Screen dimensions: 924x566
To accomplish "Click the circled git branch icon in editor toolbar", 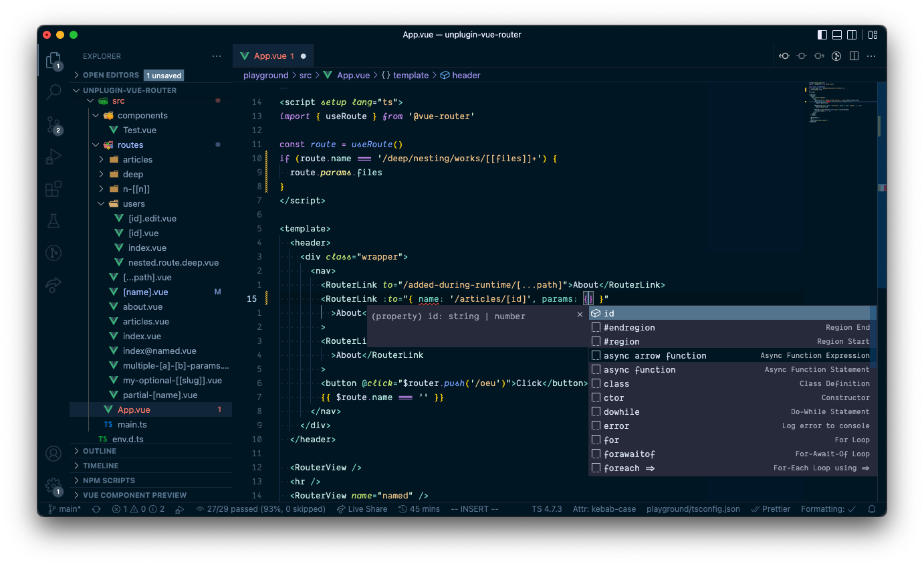I will [836, 56].
